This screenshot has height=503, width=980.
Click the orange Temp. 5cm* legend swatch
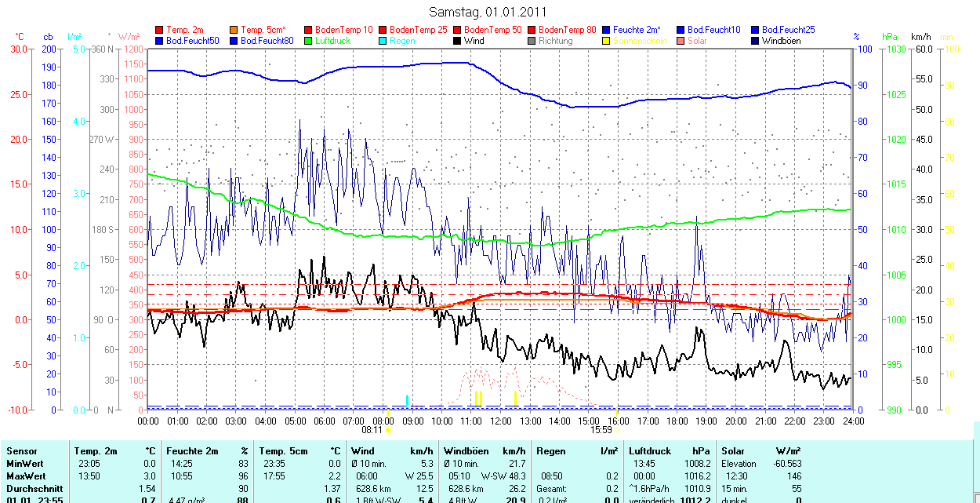234,30
